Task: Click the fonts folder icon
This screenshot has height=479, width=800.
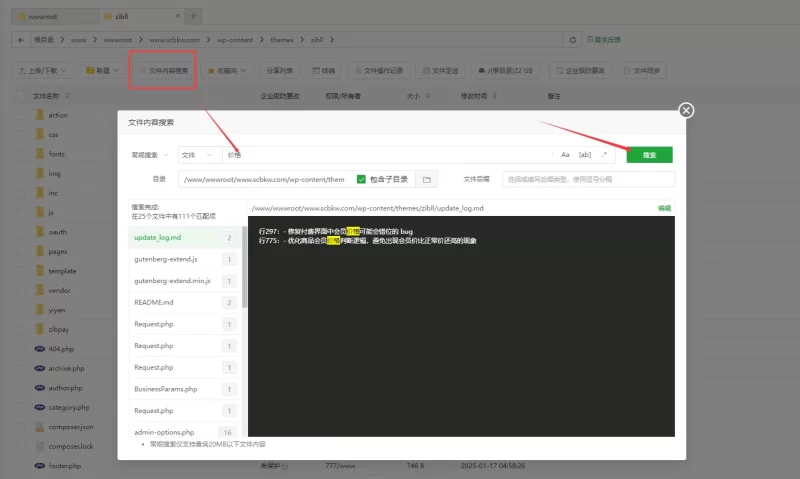Action: click(x=40, y=154)
